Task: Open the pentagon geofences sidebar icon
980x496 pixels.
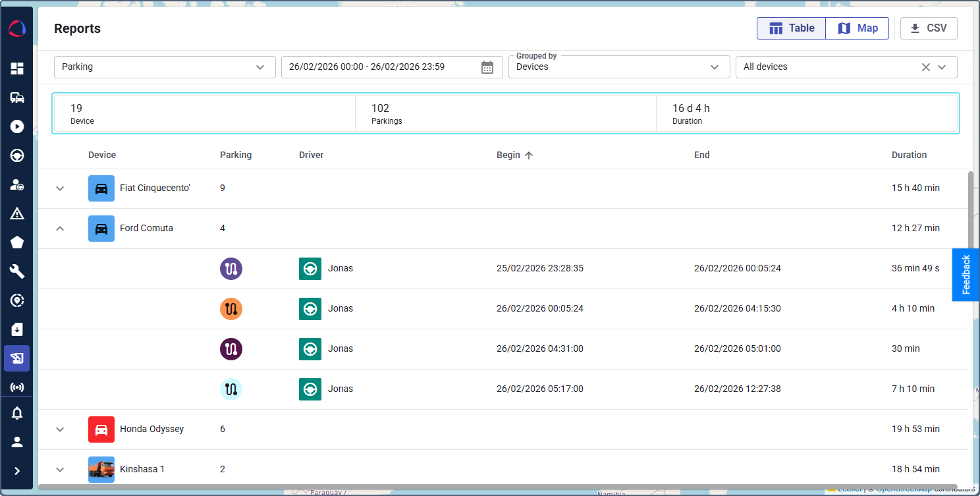Action: coord(17,242)
